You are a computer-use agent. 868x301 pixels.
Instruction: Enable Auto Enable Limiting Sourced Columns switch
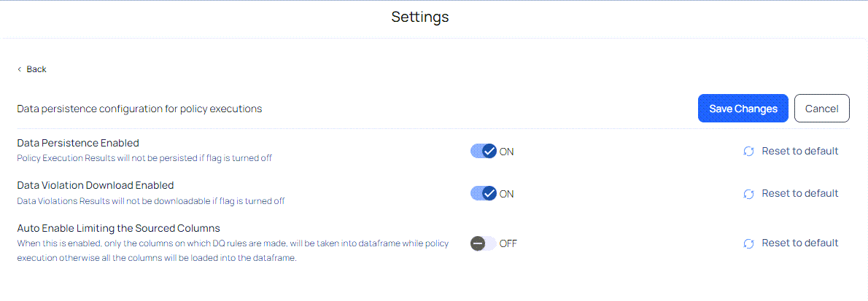pyautogui.click(x=484, y=243)
